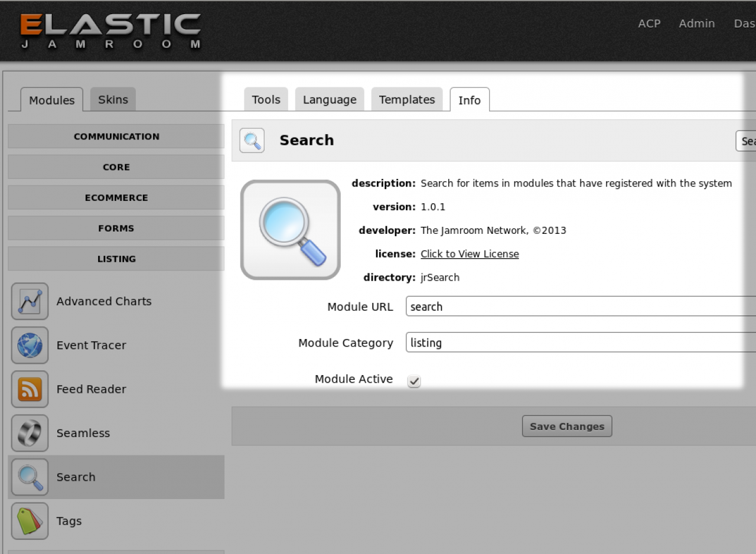Expand the Ecommerce category section
The height and width of the screenshot is (554, 756).
[116, 198]
